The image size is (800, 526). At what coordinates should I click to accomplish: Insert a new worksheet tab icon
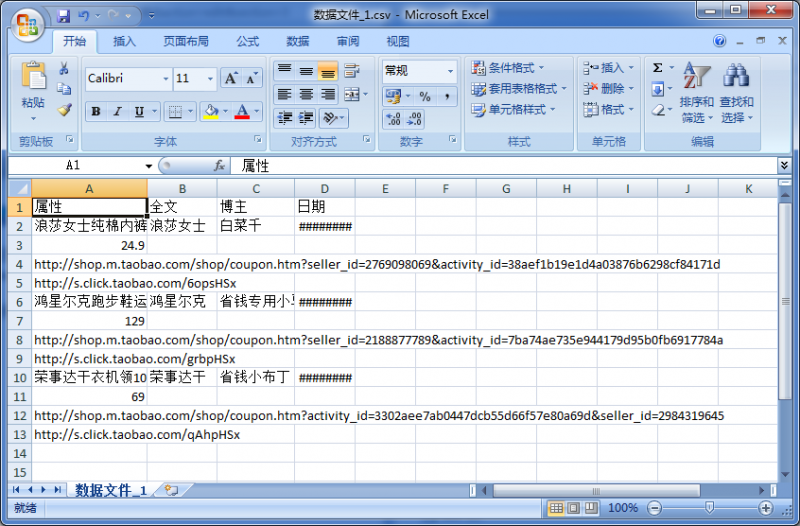171,490
